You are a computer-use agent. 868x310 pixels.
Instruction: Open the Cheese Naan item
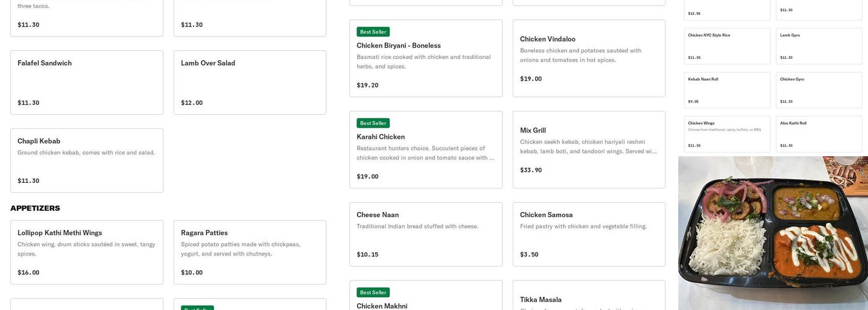pos(426,234)
